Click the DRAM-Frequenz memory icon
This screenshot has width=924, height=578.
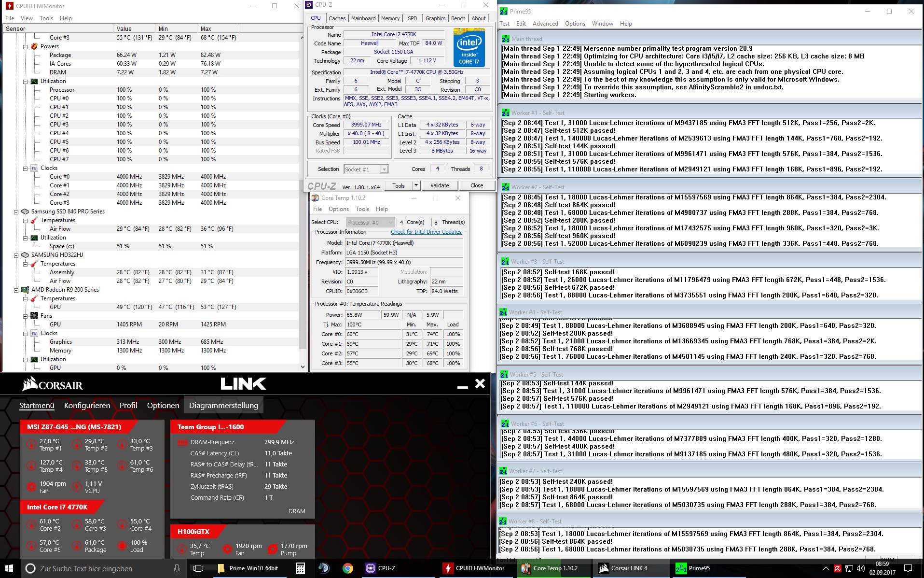183,442
